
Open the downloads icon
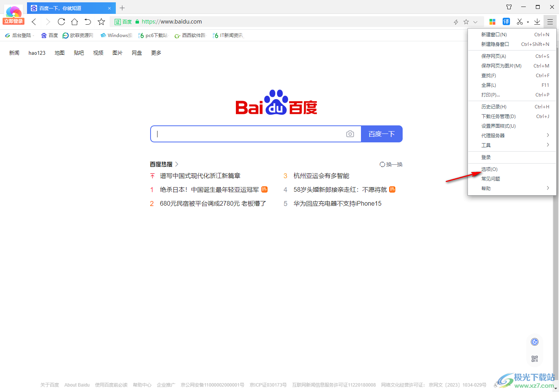pyautogui.click(x=537, y=22)
